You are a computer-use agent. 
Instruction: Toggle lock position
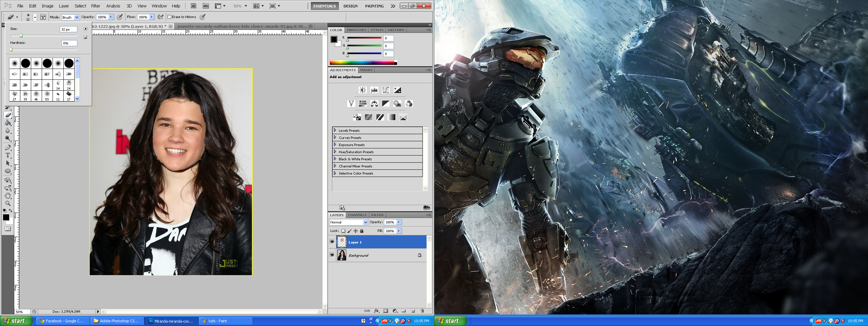[x=356, y=231]
